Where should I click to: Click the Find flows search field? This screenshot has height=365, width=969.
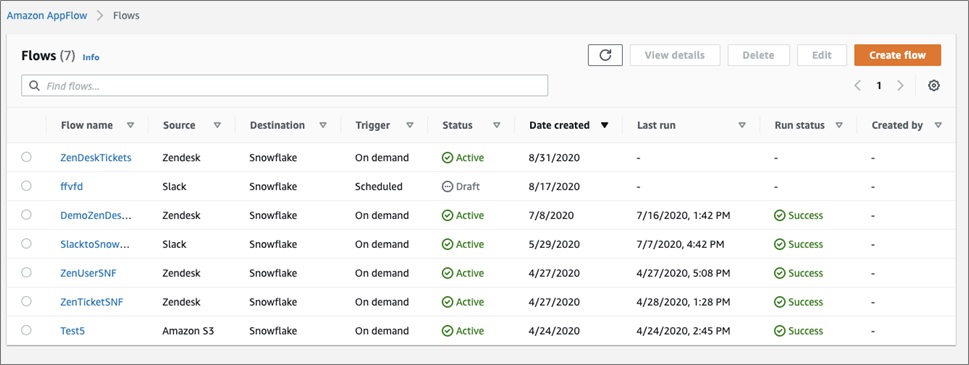[284, 86]
